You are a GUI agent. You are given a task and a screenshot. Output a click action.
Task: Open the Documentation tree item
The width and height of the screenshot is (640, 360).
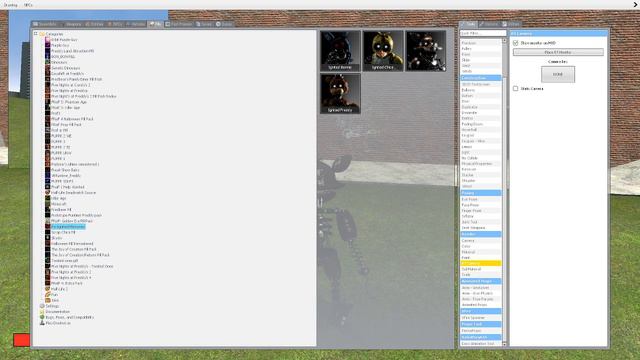(x=58, y=311)
